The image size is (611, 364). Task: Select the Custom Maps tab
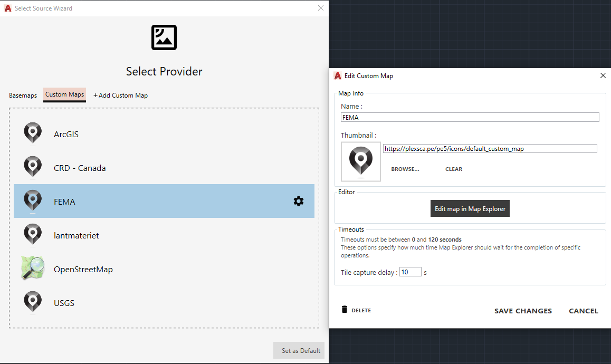tap(65, 95)
